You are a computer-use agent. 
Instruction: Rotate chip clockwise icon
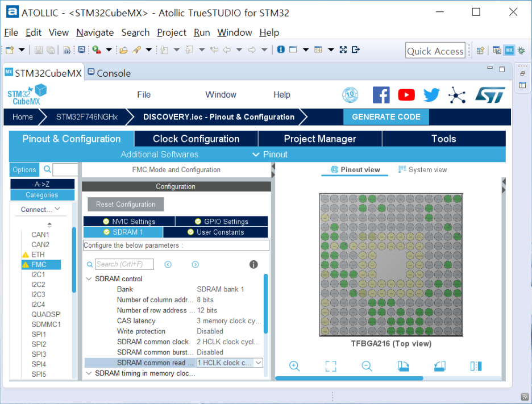[403, 366]
